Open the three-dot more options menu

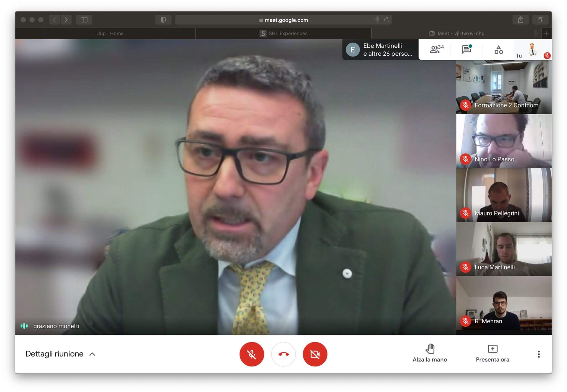pyautogui.click(x=538, y=354)
